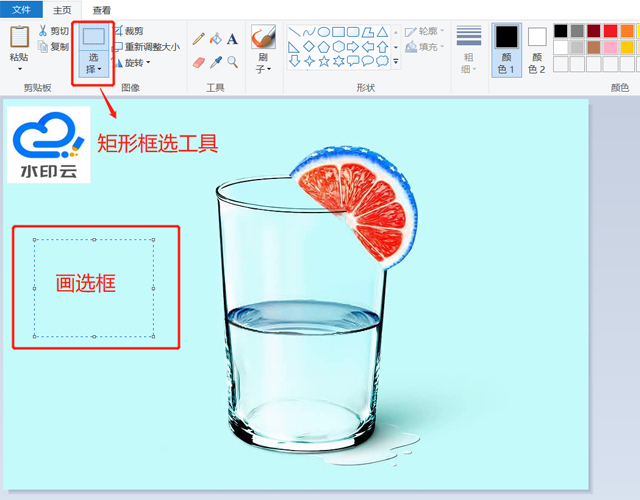Open 重新调整大小 resize dialog
Screen dimensions: 640x500
click(x=147, y=47)
